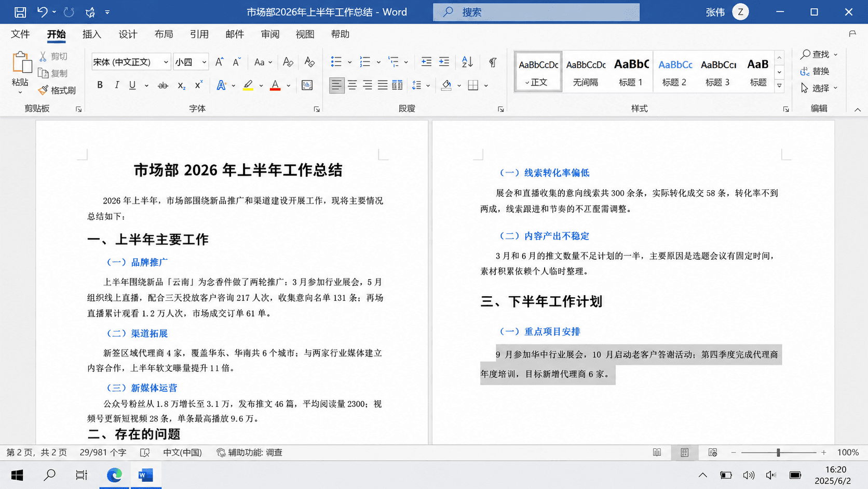This screenshot has width=868, height=489.
Task: Open Microsoft Edge from taskbar
Action: (x=114, y=475)
